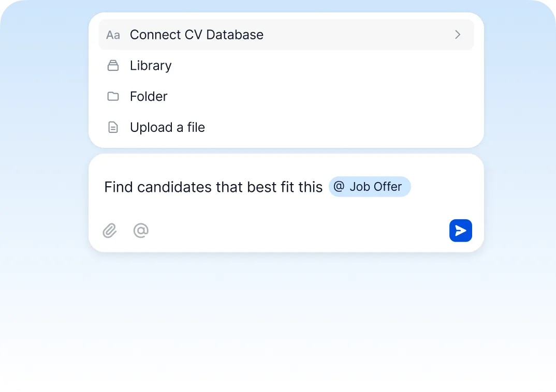Click the Job Offer reference chip
This screenshot has width=556, height=392.
click(370, 187)
